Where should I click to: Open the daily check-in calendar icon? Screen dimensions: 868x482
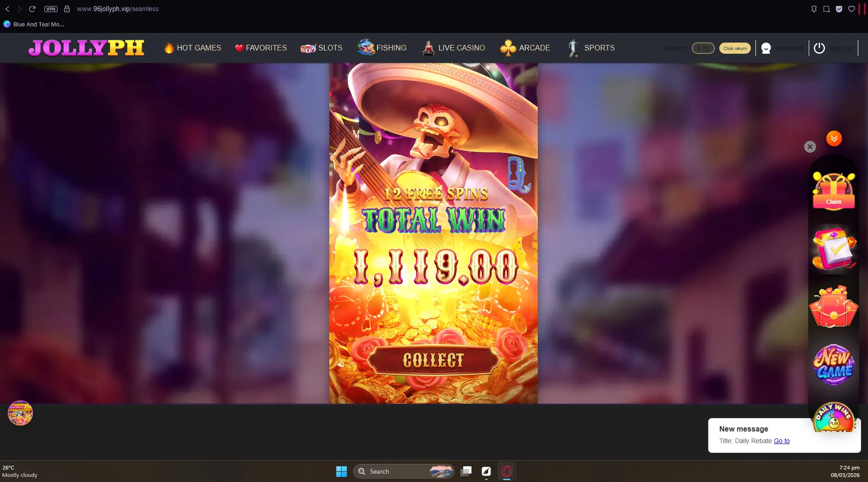coord(834,249)
